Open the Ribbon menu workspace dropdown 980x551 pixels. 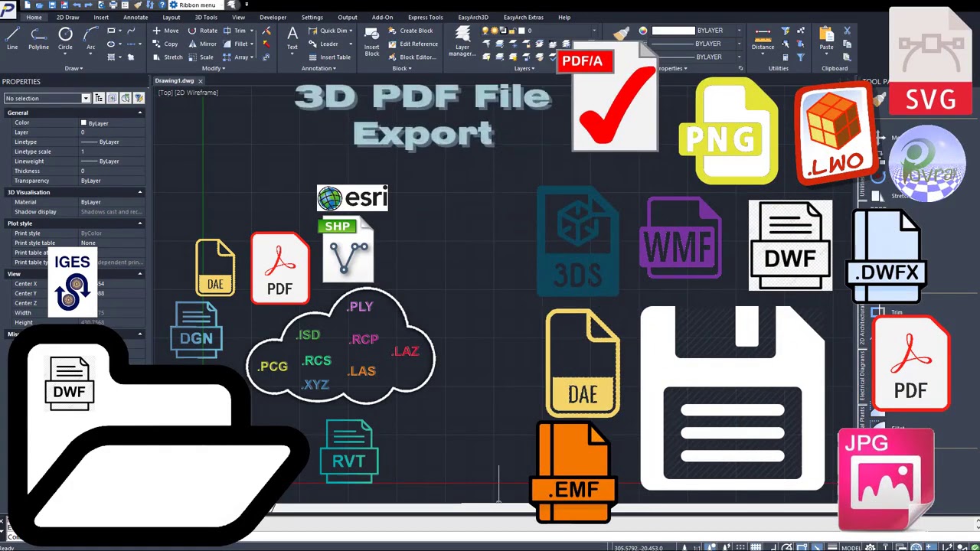(x=197, y=5)
